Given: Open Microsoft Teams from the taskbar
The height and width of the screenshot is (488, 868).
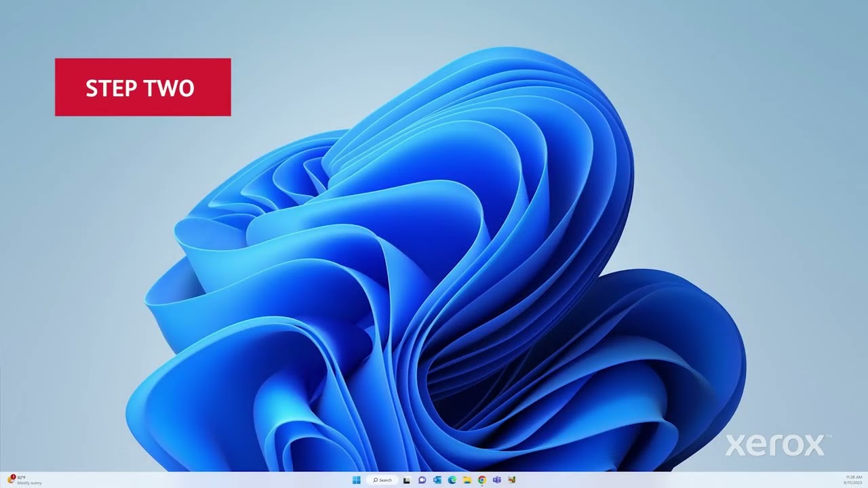Looking at the screenshot, I should click(497, 480).
